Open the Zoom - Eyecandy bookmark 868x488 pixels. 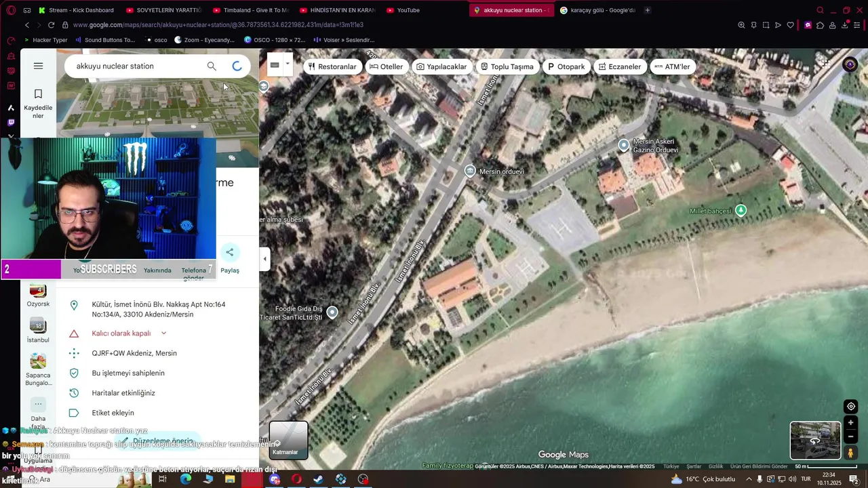(205, 40)
